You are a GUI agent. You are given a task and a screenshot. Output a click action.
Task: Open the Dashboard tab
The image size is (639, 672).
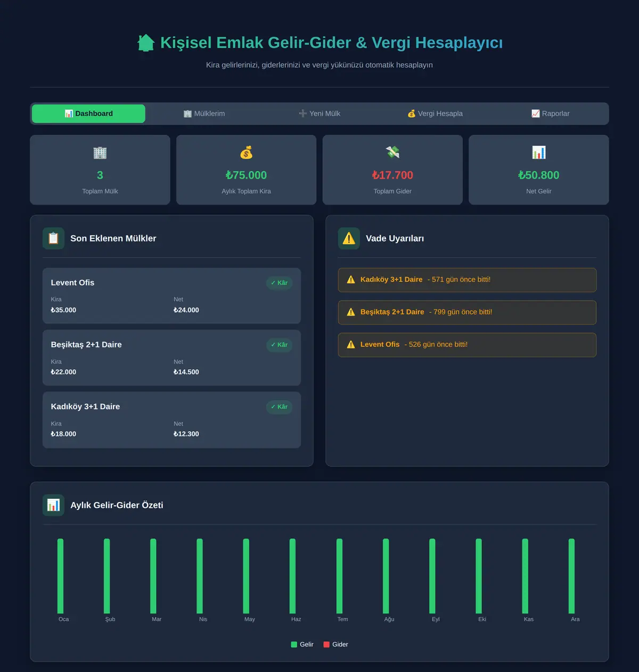tap(88, 114)
